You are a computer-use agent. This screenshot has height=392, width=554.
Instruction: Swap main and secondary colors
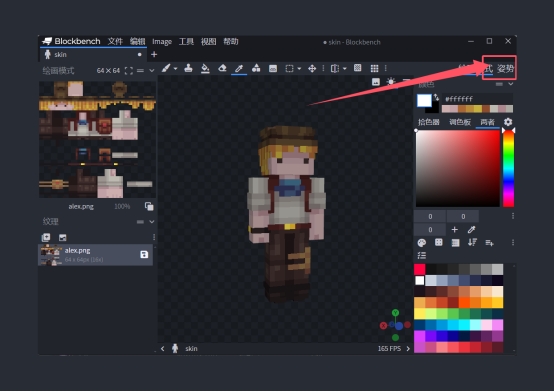pyautogui.click(x=436, y=97)
